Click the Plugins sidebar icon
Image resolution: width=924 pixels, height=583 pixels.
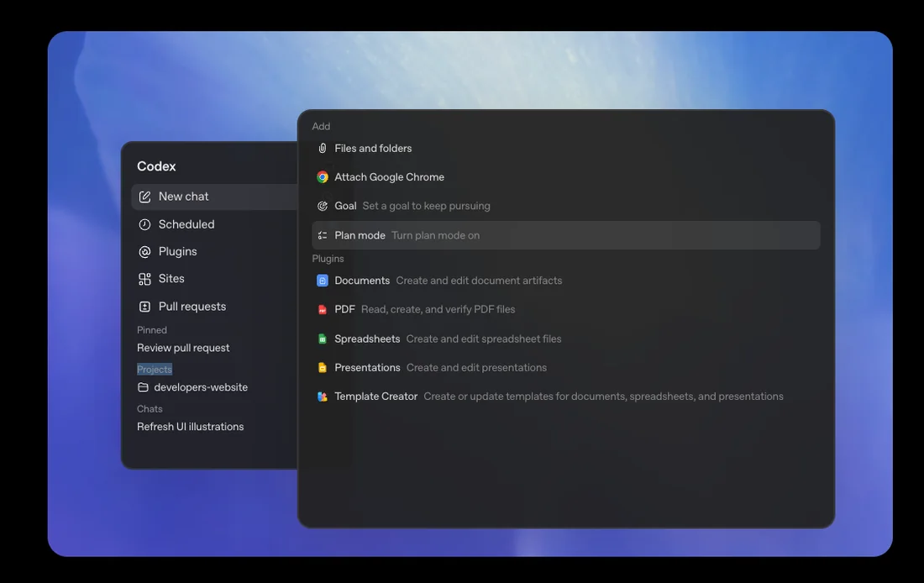pos(144,252)
